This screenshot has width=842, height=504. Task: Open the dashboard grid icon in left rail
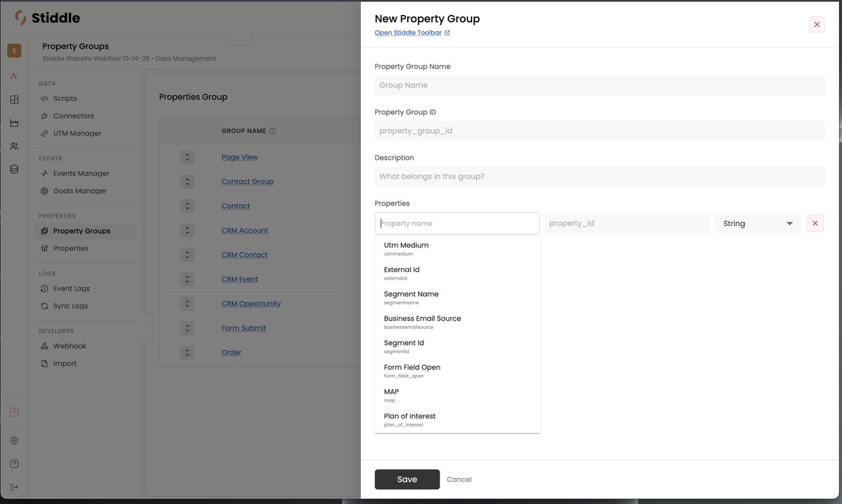[x=14, y=100]
